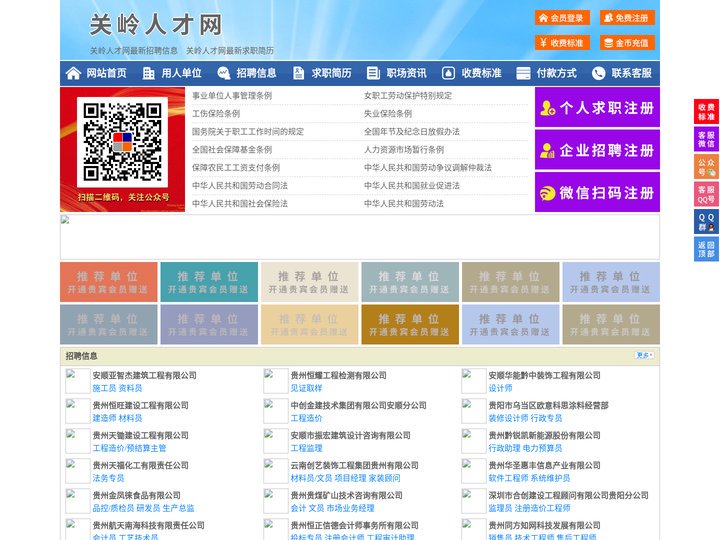This screenshot has width=720, height=540.
Task: Open link 中华人民共和国就业促进法
Action: (x=412, y=186)
